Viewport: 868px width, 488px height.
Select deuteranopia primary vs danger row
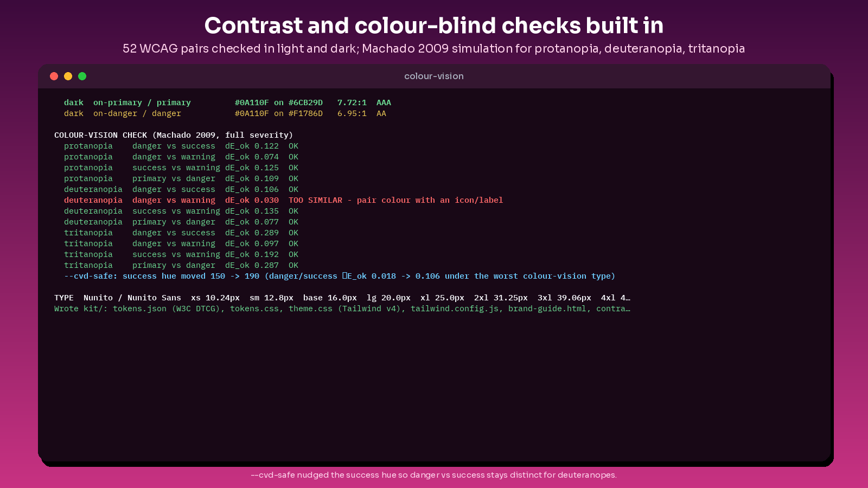(181, 222)
